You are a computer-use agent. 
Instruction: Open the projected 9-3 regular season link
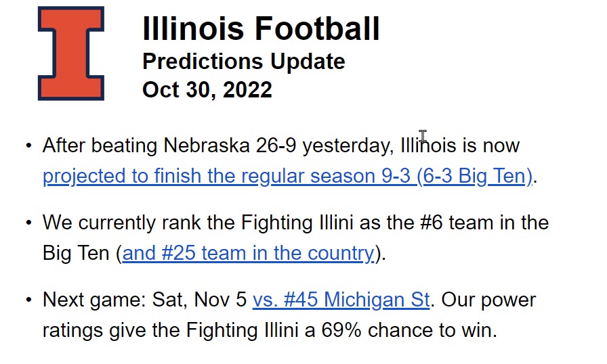[287, 176]
